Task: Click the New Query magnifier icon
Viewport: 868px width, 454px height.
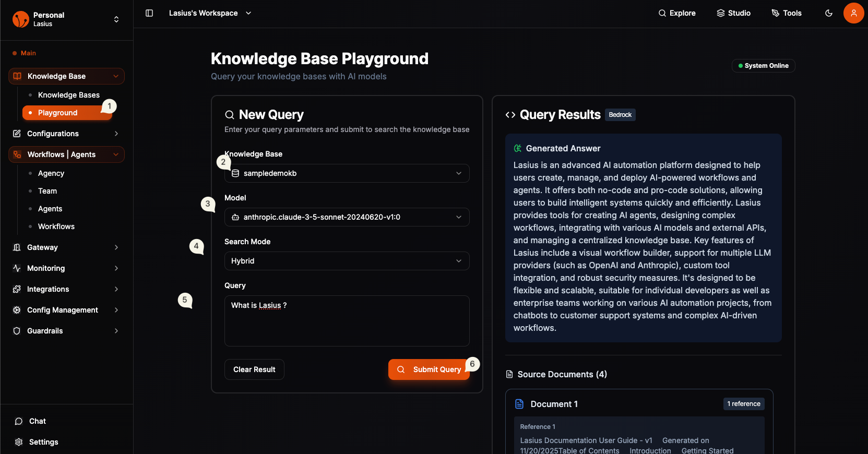Action: tap(230, 115)
